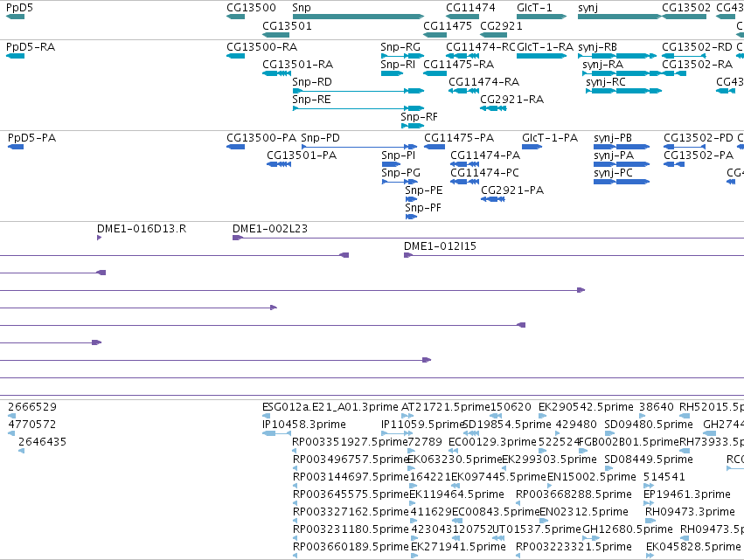Select the CG11475 gene feature

tap(435, 35)
